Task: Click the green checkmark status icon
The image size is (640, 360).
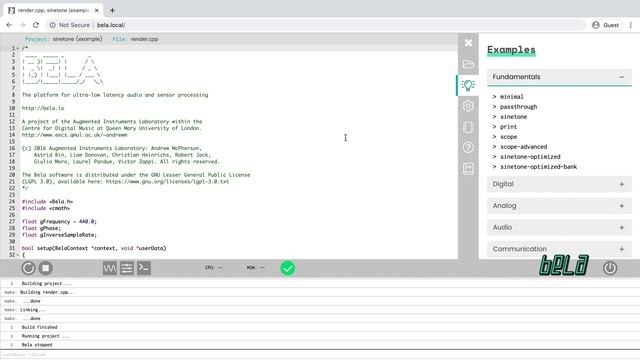Action: point(288,268)
